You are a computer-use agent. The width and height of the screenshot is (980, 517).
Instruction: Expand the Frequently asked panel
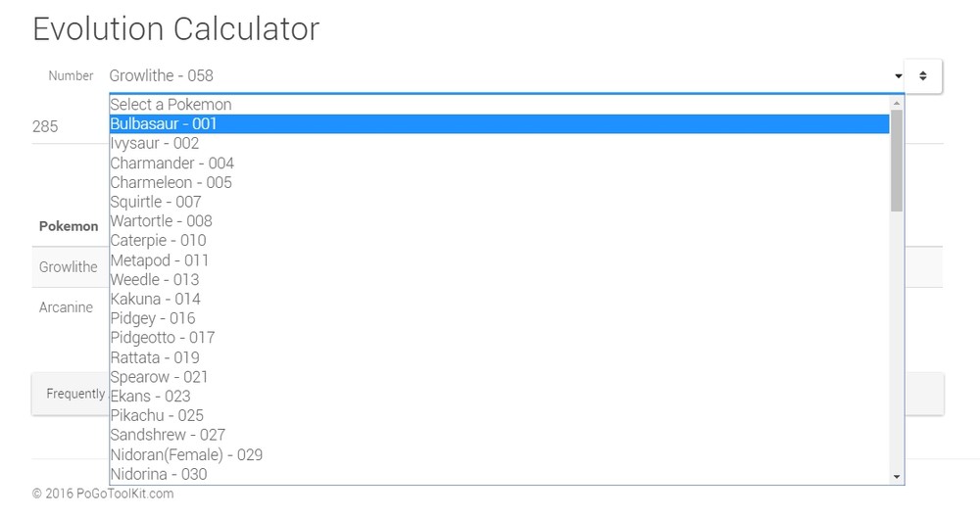pyautogui.click(x=71, y=394)
